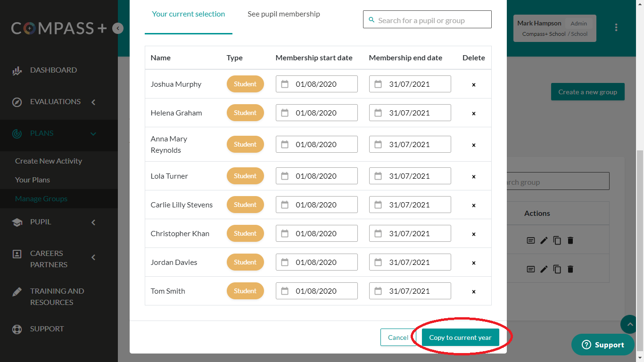Expand the Pupil sidebar section
The image size is (644, 362).
93,222
